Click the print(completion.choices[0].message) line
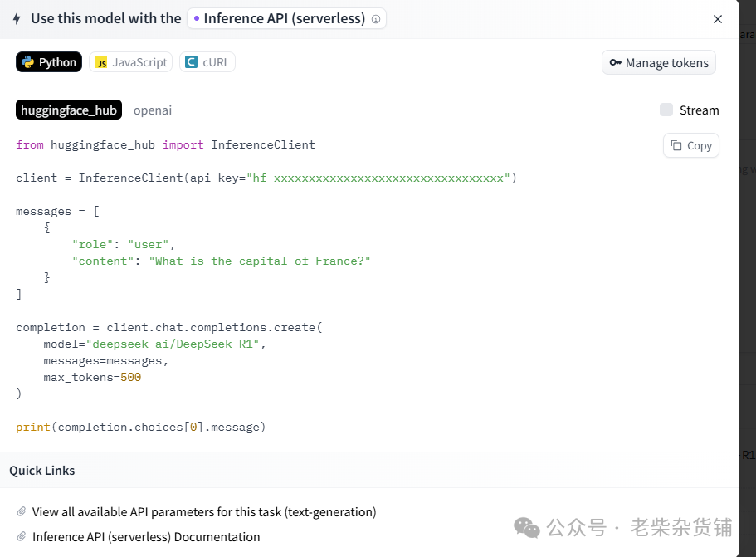The image size is (756, 557). (x=141, y=427)
